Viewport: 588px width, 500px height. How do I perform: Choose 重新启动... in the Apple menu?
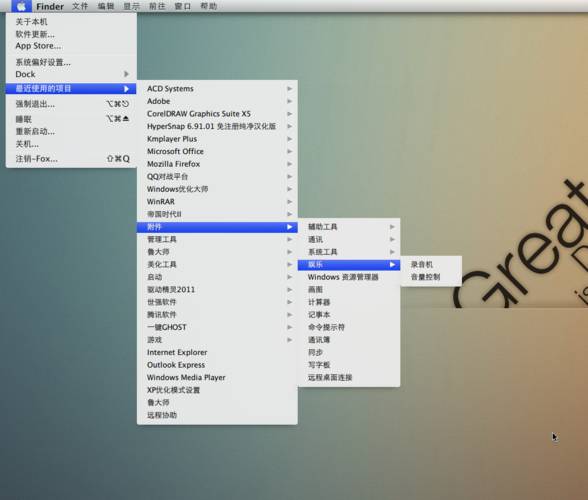pyautogui.click(x=71, y=131)
